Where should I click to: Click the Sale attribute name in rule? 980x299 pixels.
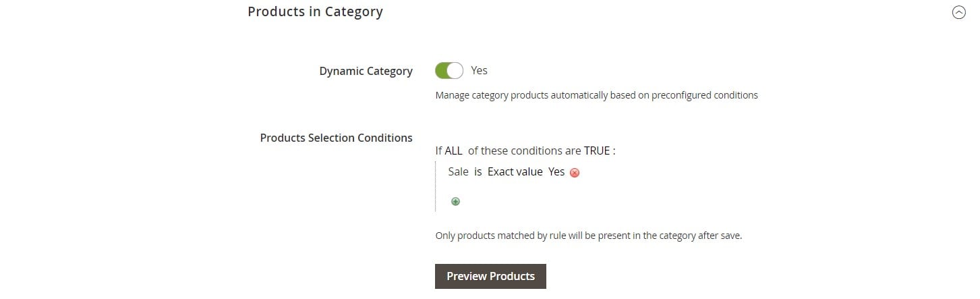click(458, 171)
